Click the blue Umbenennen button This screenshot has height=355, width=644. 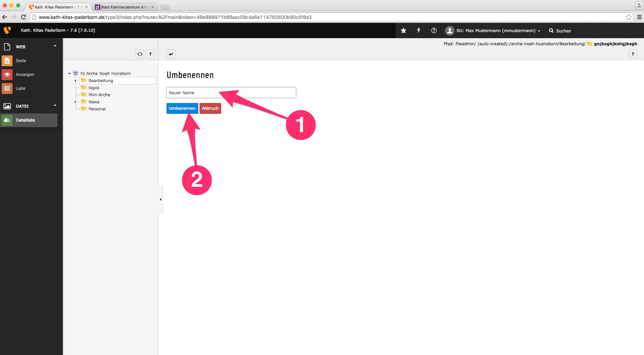point(182,108)
